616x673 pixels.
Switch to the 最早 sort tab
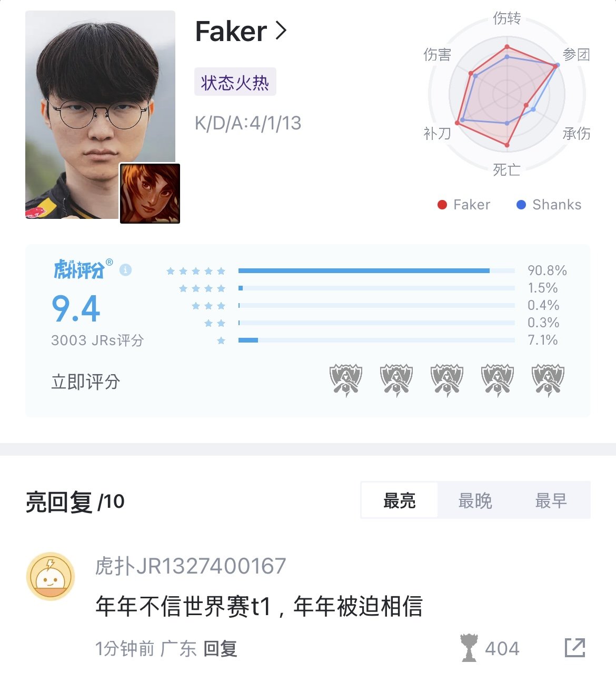coord(551,500)
